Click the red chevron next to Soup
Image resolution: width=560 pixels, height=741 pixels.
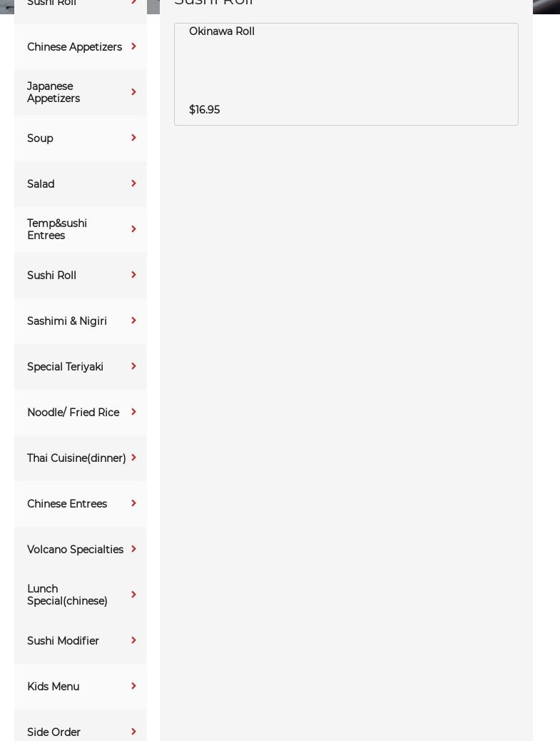[x=133, y=138]
